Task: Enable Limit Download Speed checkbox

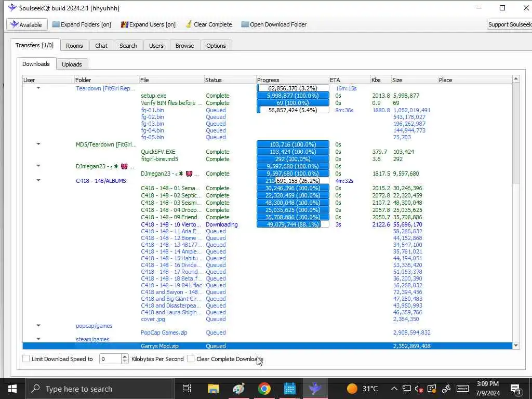Action: (26, 358)
